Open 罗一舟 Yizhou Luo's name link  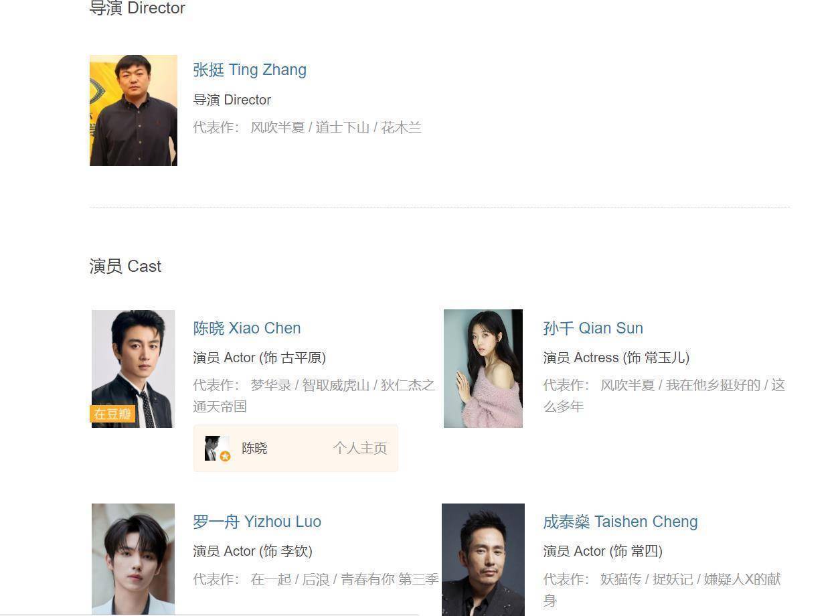pos(257,522)
